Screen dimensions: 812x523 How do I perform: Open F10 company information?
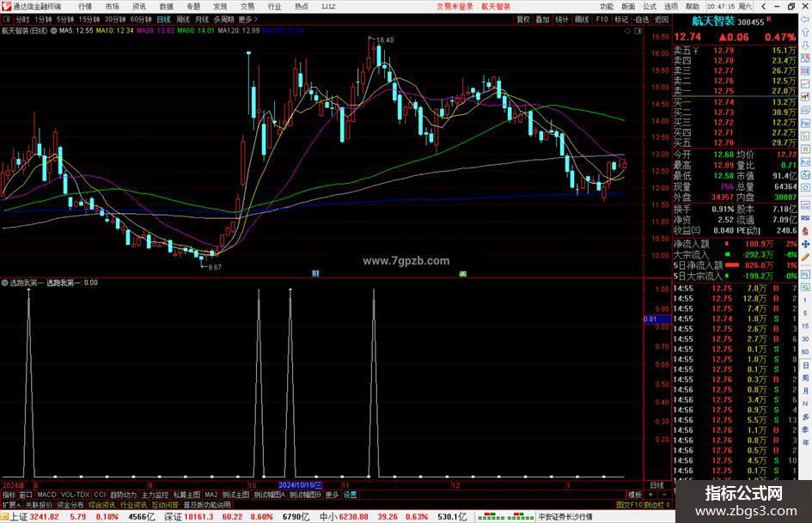(x=601, y=20)
